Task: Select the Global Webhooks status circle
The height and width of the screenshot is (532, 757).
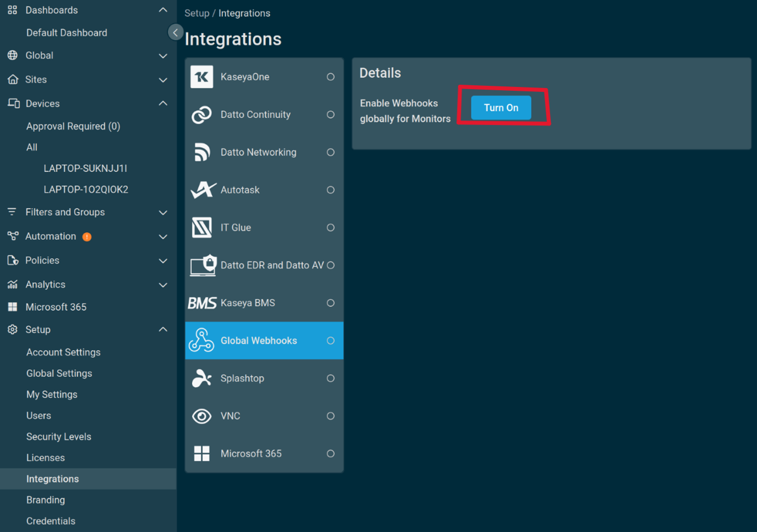Action: [x=330, y=341]
